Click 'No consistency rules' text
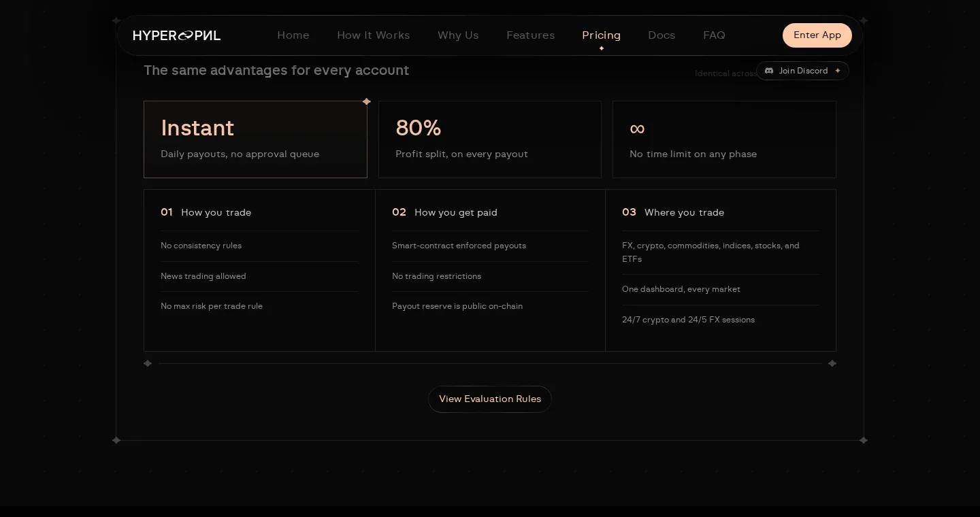The height and width of the screenshot is (517, 980). [201, 246]
